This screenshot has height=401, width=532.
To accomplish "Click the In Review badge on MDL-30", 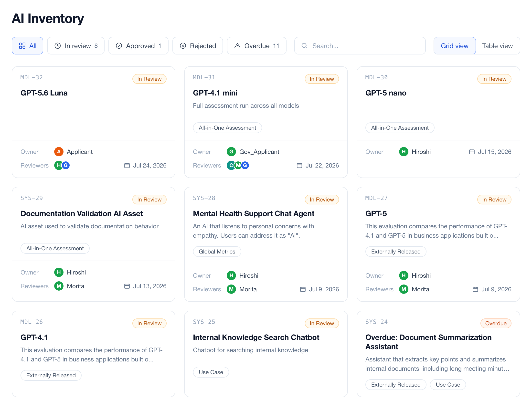I will pos(494,79).
